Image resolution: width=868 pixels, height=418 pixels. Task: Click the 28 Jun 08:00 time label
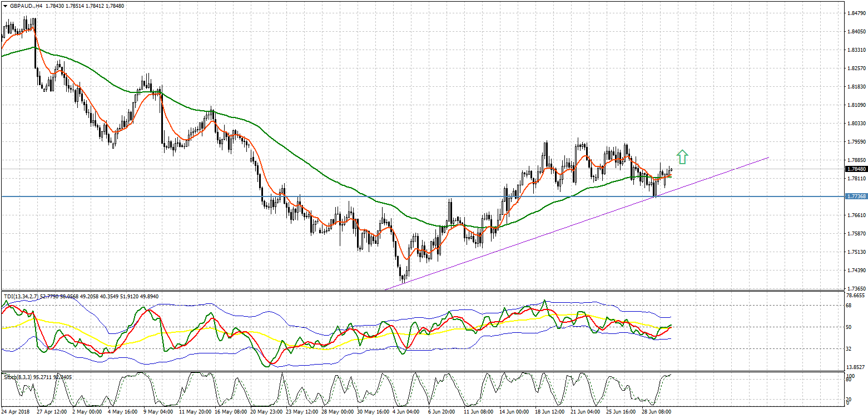(x=657, y=412)
